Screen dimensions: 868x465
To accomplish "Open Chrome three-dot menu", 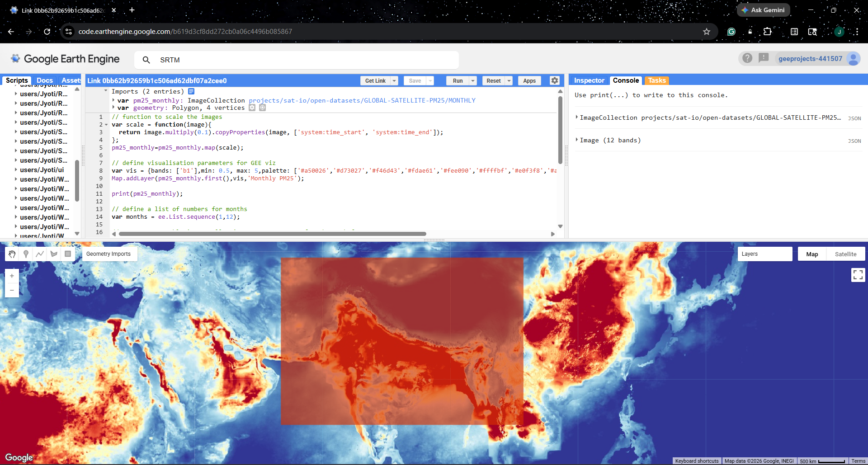I will click(x=857, y=32).
